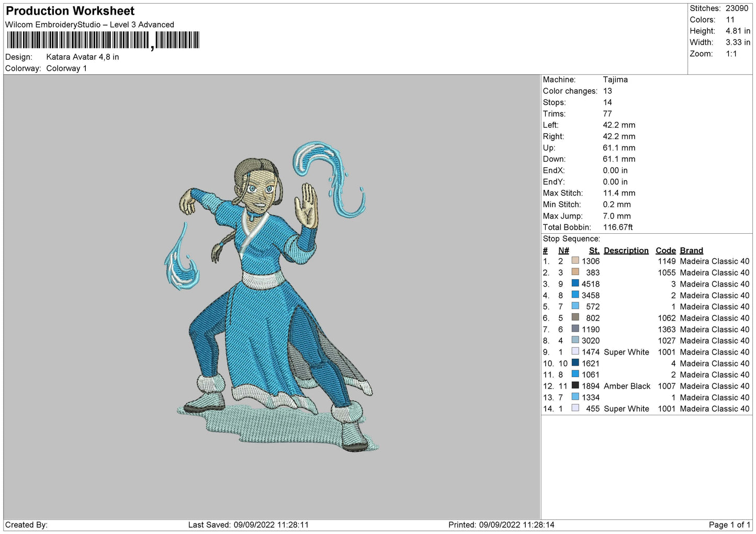Click the Up value "61.1 mm"
This screenshot has height=534, width=756.
pyautogui.click(x=619, y=148)
